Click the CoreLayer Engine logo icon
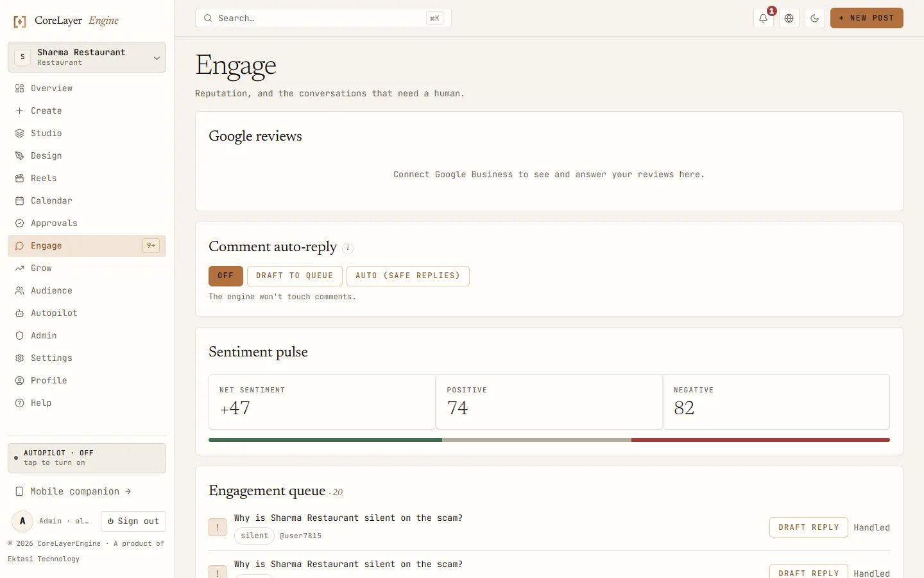Image resolution: width=924 pixels, height=578 pixels. [20, 21]
